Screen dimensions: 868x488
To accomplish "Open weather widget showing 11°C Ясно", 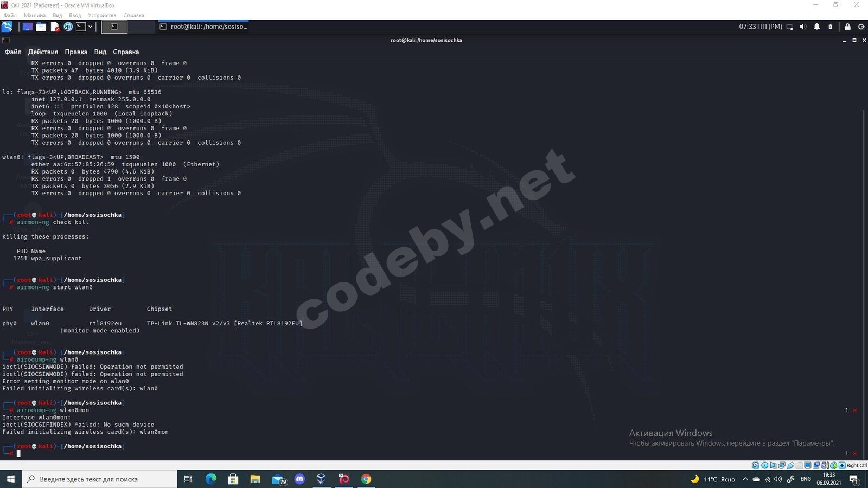I will pyautogui.click(x=713, y=479).
